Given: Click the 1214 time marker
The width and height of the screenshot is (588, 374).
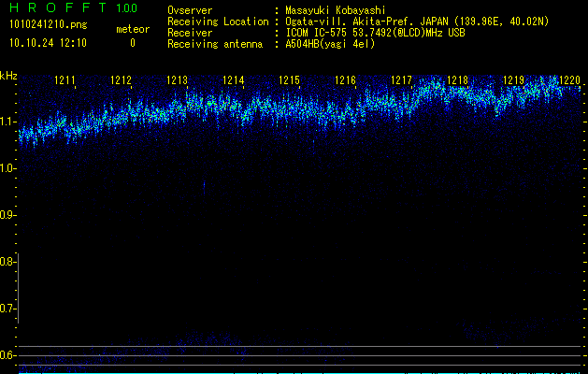Looking at the screenshot, I should tap(234, 80).
